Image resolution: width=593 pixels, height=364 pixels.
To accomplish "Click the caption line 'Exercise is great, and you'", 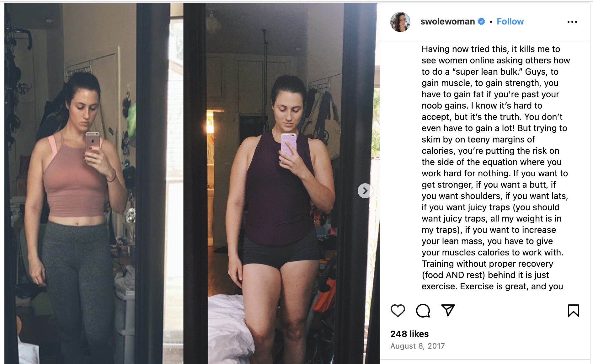I will pyautogui.click(x=492, y=286).
